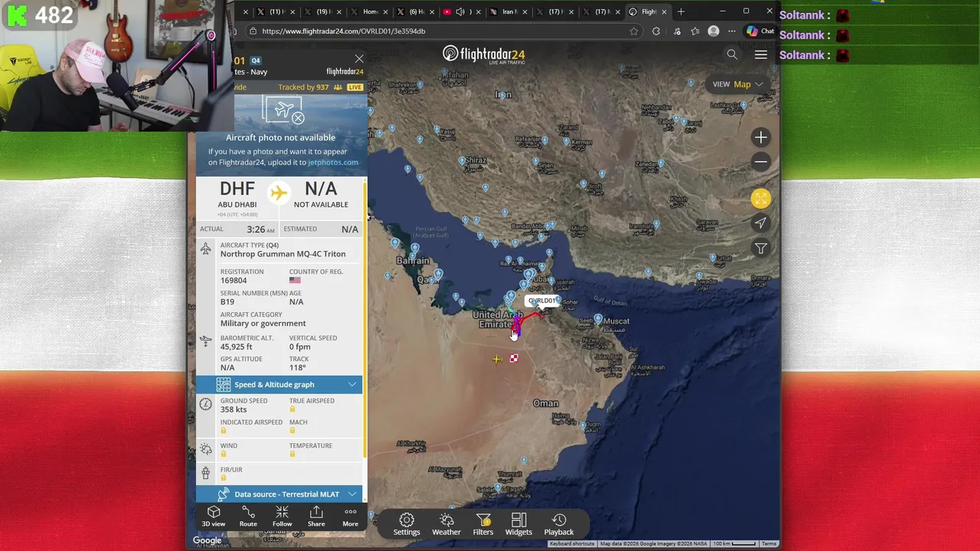Click the Muscat airport pin on the map
The height and width of the screenshot is (551, 980).
tap(599, 318)
